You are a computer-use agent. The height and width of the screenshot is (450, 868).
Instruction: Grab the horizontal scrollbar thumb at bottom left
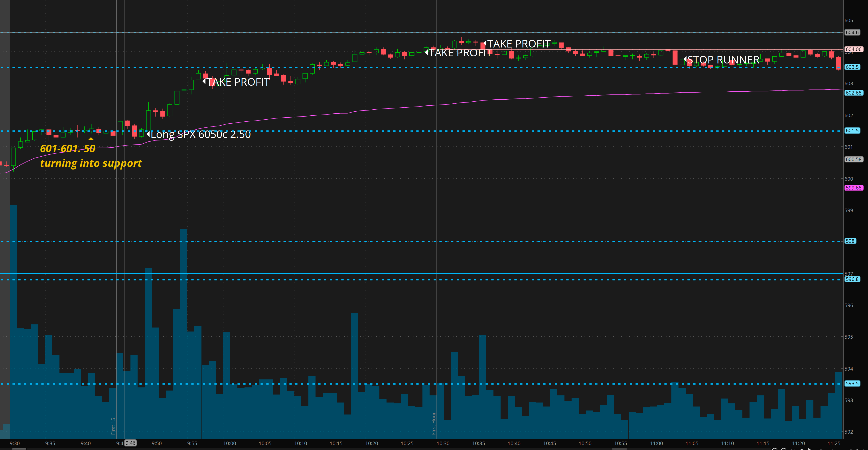click(19, 449)
